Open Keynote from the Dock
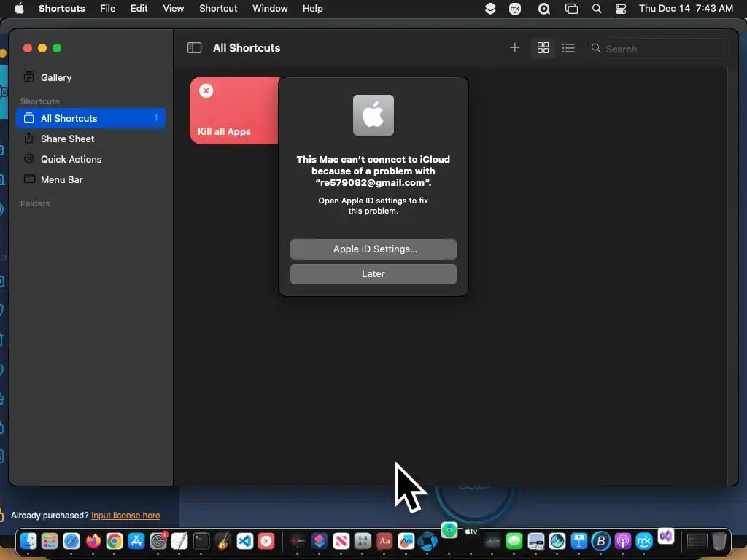747x560 pixels. point(578,541)
